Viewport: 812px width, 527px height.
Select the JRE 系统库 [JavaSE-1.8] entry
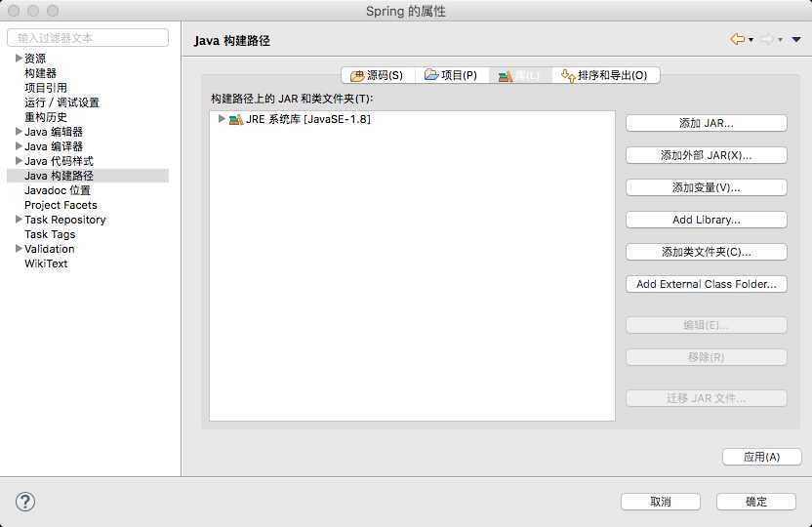click(x=308, y=120)
